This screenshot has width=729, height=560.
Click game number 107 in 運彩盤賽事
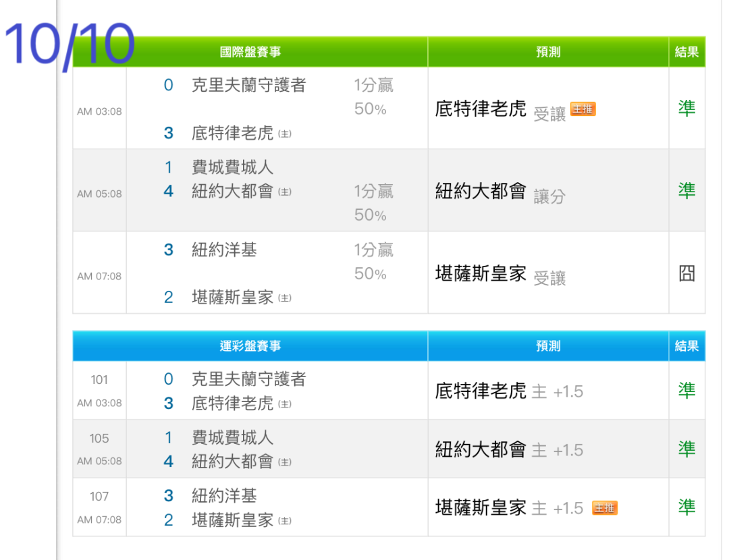pos(99,497)
